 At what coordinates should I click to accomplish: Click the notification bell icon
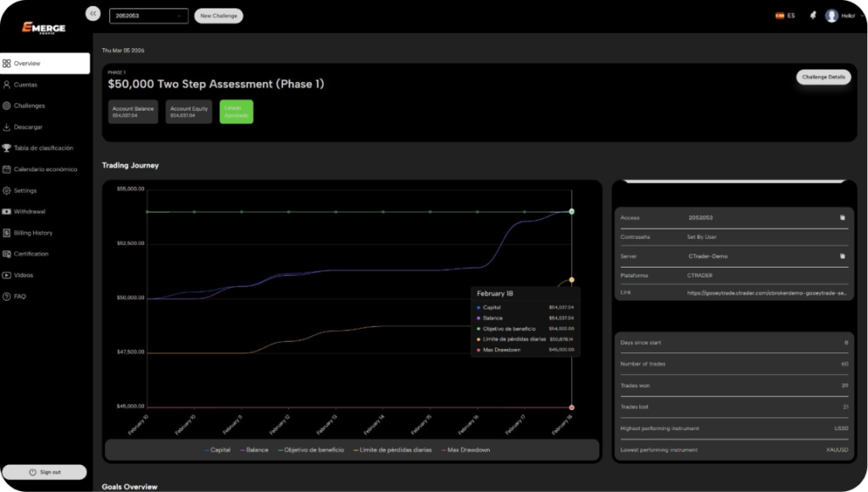coord(813,15)
